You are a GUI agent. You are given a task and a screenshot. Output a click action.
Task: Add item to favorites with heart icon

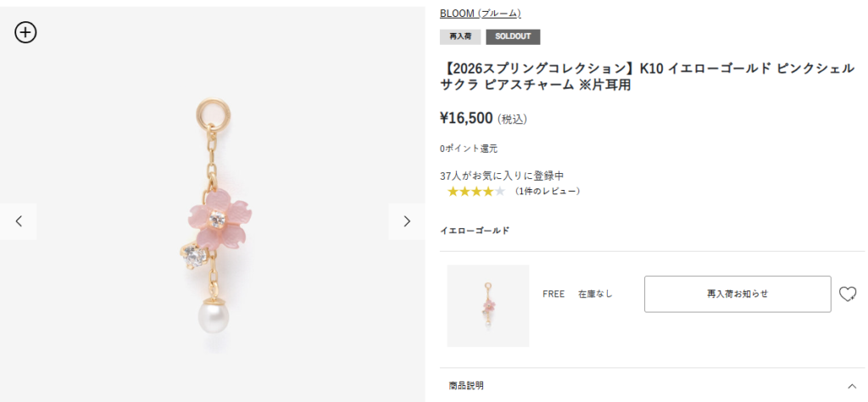[848, 294]
